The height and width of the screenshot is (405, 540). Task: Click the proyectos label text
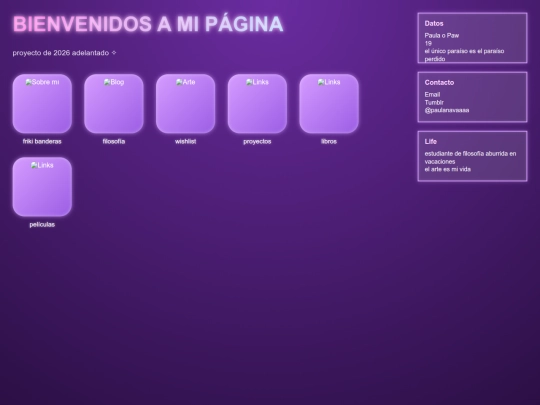click(x=257, y=142)
